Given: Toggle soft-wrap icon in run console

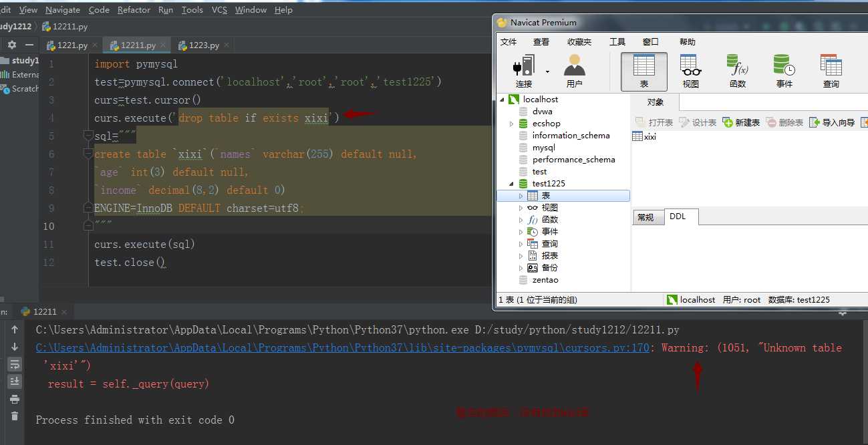Looking at the screenshot, I should pyautogui.click(x=15, y=364).
